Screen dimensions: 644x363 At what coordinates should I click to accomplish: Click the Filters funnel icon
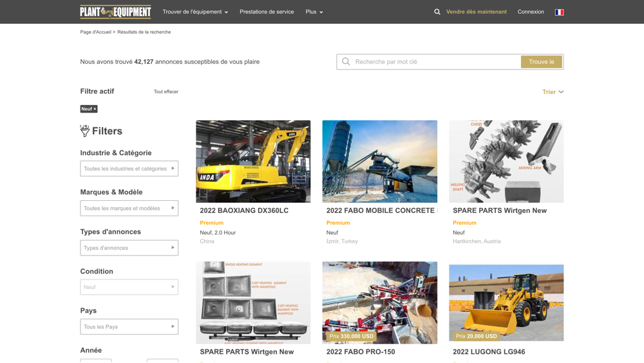[x=84, y=131]
